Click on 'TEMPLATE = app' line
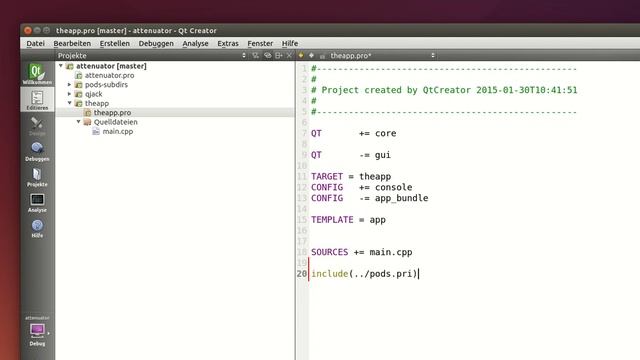This screenshot has width=640, height=360. click(348, 220)
